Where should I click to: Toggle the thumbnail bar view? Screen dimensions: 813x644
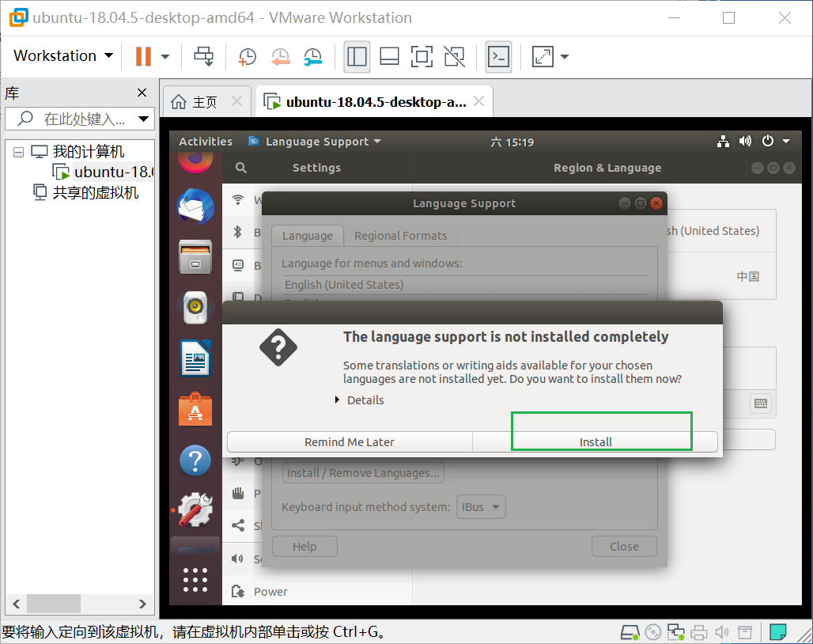389,56
